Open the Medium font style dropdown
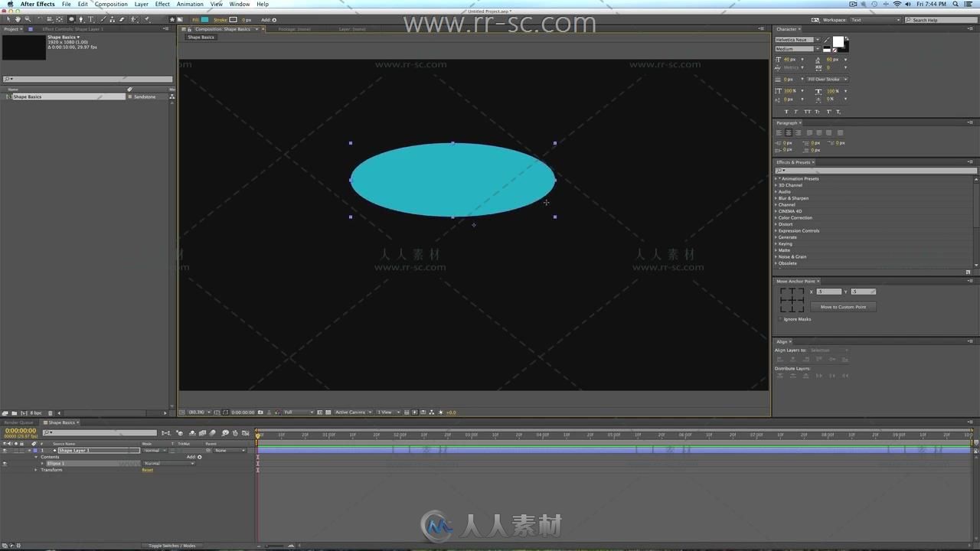980x551 pixels. [798, 49]
